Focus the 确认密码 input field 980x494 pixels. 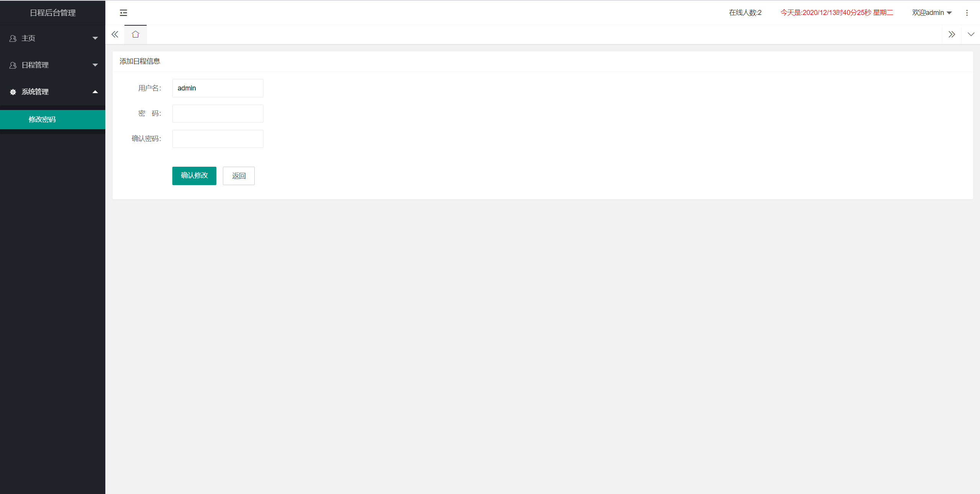pos(218,139)
